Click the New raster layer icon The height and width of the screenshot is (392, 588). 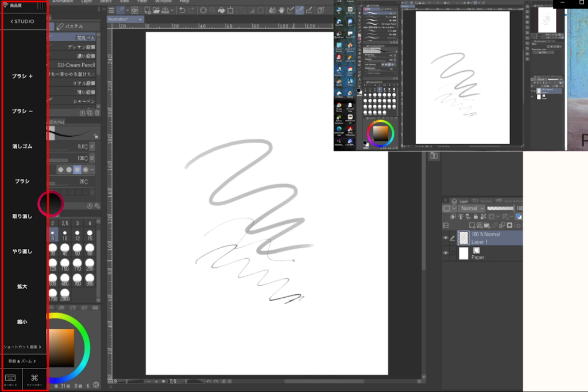click(472, 225)
